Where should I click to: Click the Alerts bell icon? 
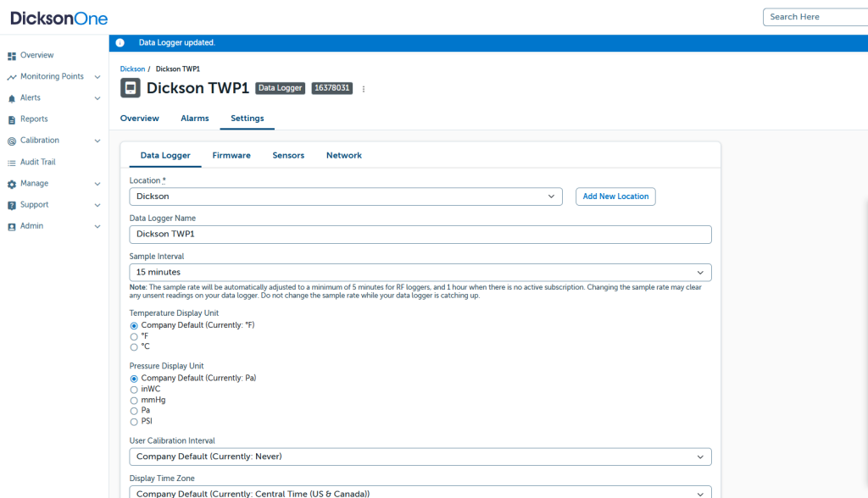tap(12, 98)
